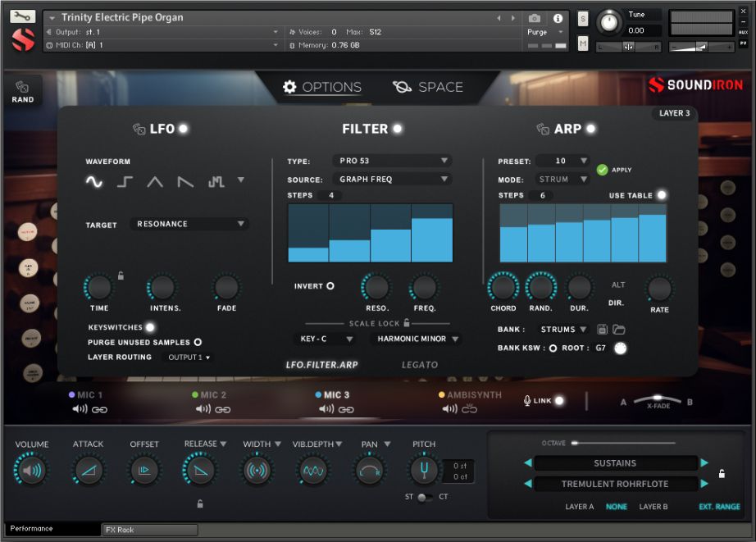Open the FX Rack tab

click(x=149, y=530)
